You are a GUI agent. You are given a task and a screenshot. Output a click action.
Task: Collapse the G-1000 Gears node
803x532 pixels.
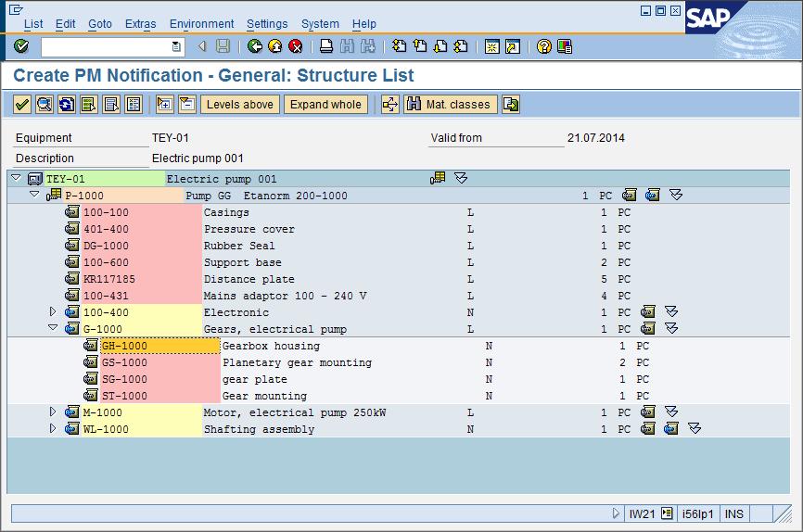[x=53, y=327]
